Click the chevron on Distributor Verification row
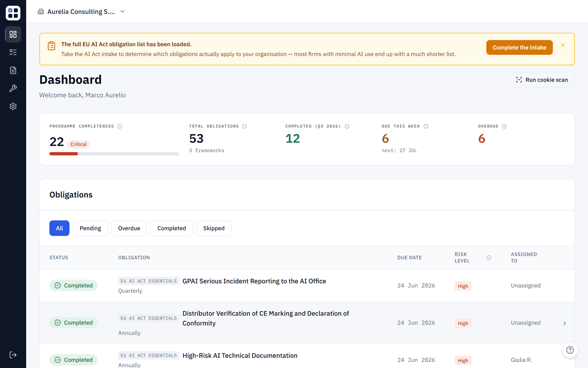This screenshot has width=588, height=368. [x=564, y=323]
